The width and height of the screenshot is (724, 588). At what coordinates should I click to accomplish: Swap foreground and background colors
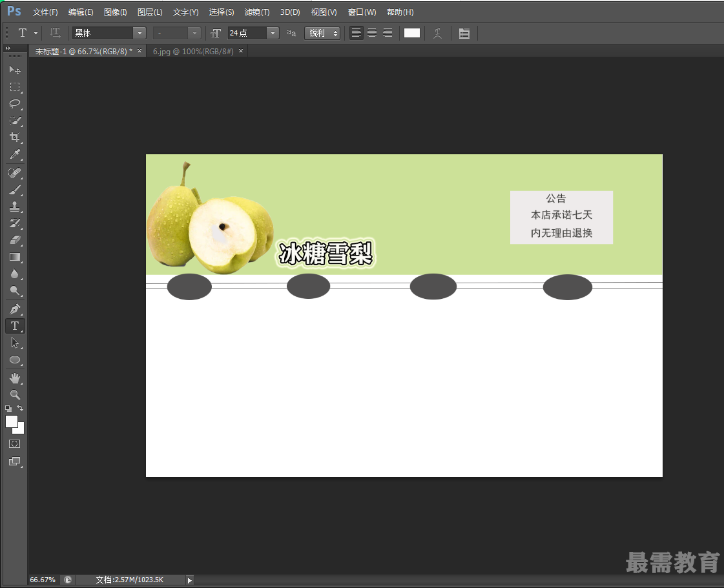(x=20, y=408)
